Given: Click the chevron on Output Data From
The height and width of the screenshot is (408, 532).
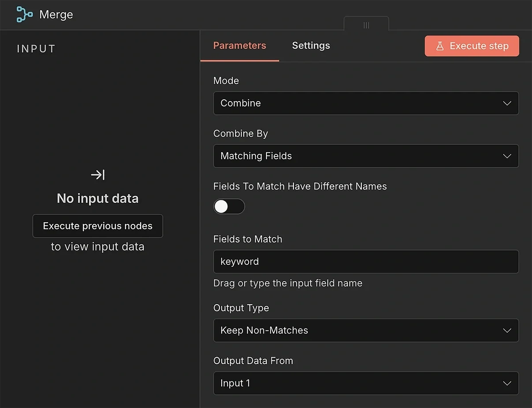Looking at the screenshot, I should (x=507, y=383).
